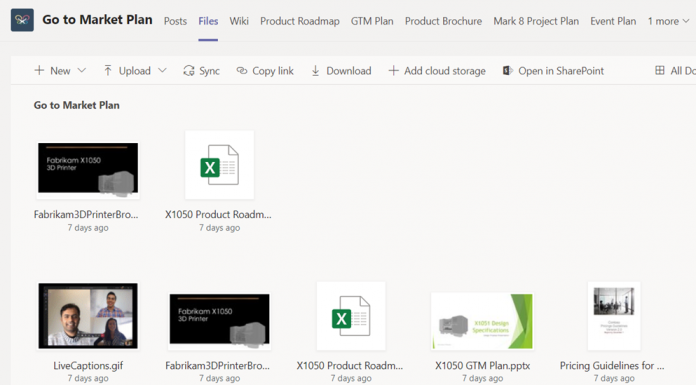696x385 pixels.
Task: Open the X1050 GTM Plan slide thumbnail
Action: point(482,321)
